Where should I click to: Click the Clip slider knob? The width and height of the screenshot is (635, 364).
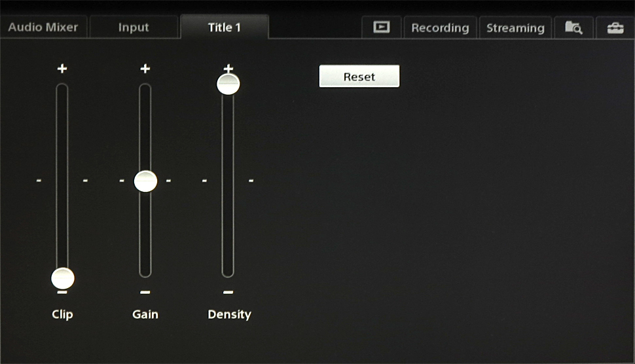pyautogui.click(x=63, y=278)
